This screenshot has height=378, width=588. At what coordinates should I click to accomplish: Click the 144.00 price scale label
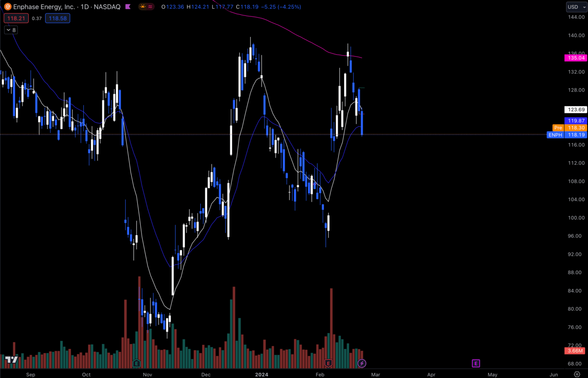tap(576, 17)
